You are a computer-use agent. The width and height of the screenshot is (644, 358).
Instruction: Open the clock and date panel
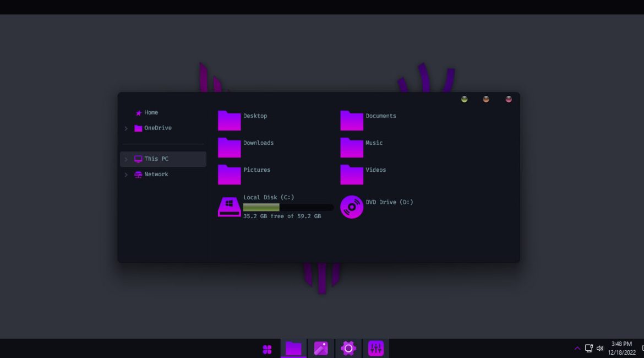[621, 348]
